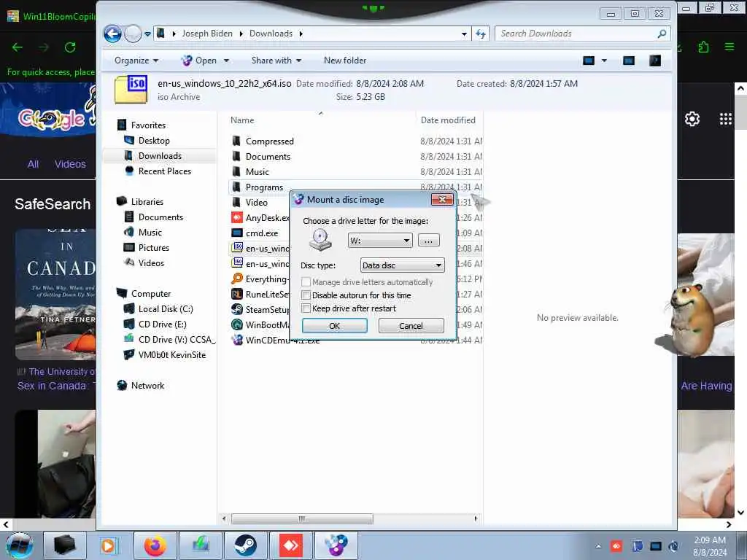Image resolution: width=747 pixels, height=560 pixels.
Task: Click the change view icon
Action: click(x=589, y=61)
